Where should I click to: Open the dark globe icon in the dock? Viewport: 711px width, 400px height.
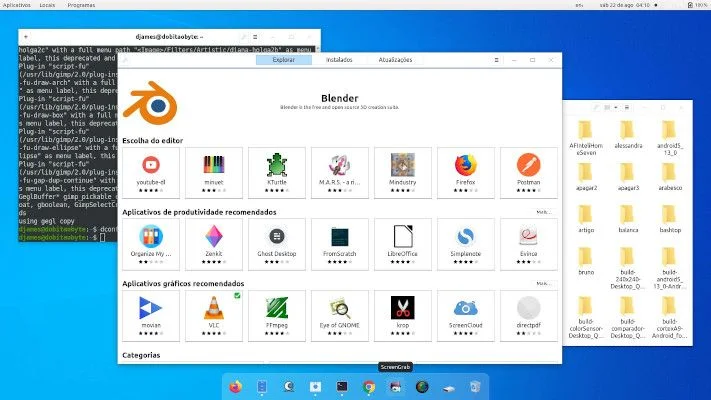pyautogui.click(x=422, y=387)
